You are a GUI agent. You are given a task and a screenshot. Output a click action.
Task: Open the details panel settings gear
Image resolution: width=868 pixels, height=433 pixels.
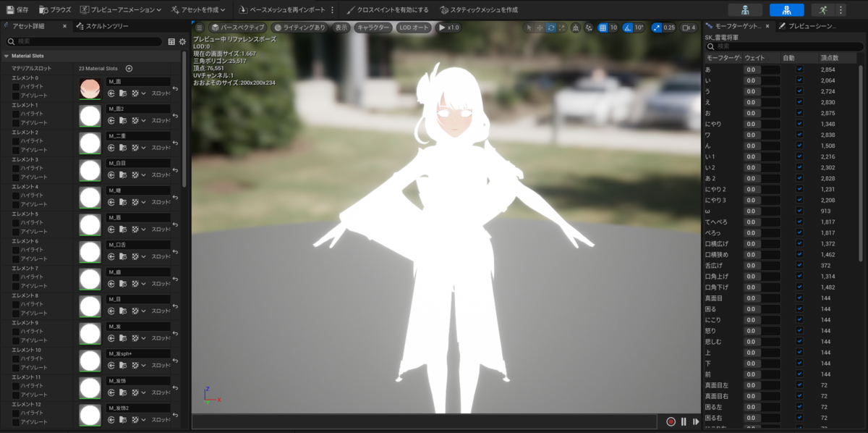pyautogui.click(x=182, y=41)
